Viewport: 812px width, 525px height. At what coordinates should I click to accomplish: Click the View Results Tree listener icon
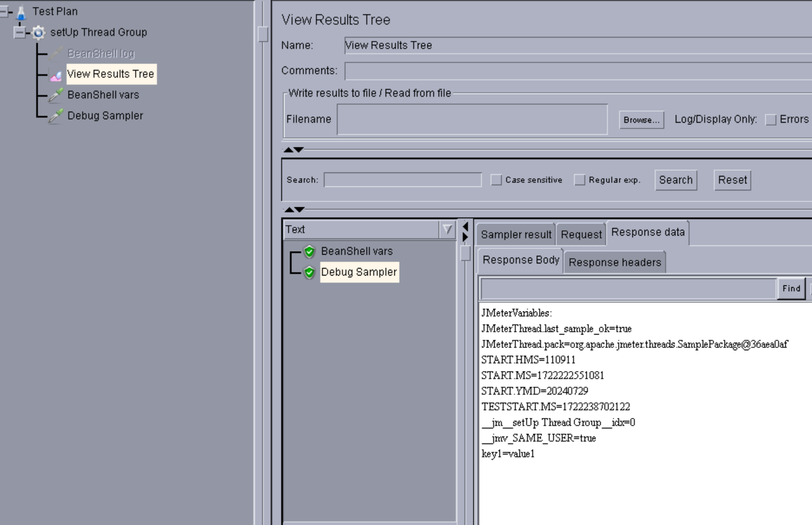tap(56, 75)
